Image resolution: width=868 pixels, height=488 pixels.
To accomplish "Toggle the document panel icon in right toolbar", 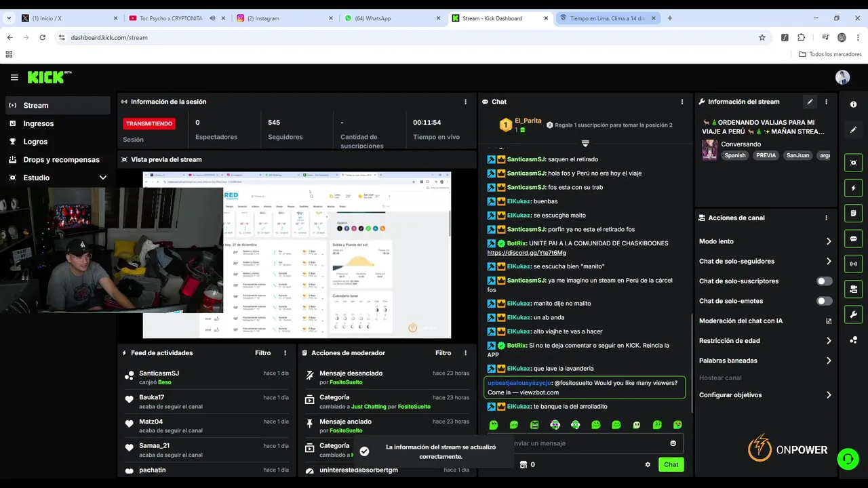I will (x=853, y=213).
